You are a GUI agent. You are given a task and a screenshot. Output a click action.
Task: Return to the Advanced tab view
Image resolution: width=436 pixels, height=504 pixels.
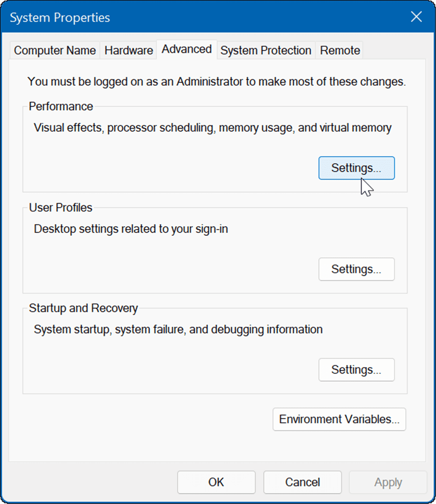coord(186,49)
